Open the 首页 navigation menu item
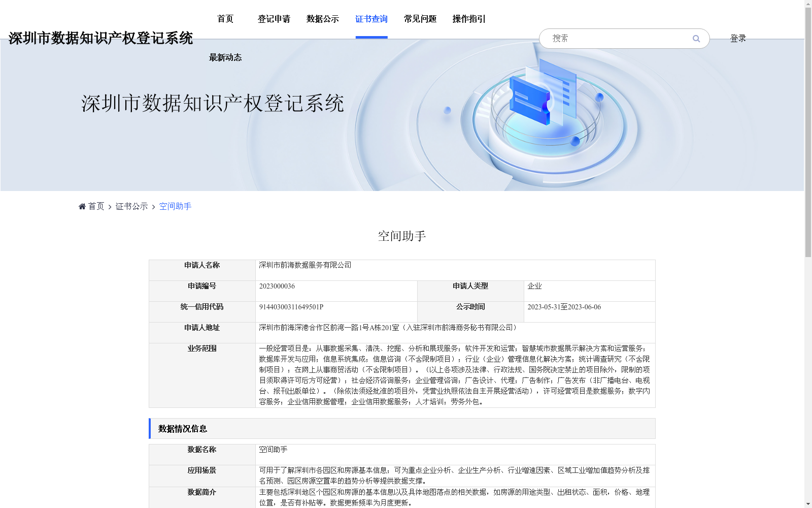This screenshot has height=508, width=812. [x=225, y=19]
